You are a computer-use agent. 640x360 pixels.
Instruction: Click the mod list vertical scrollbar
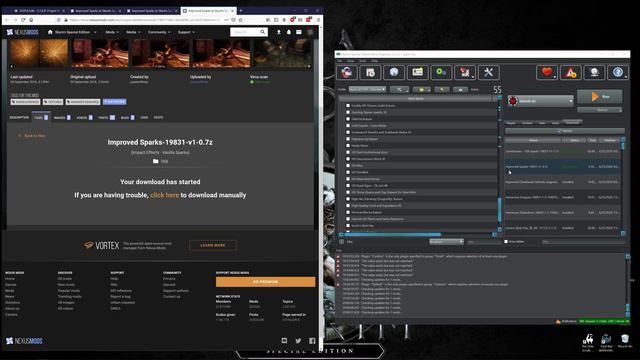click(500, 209)
